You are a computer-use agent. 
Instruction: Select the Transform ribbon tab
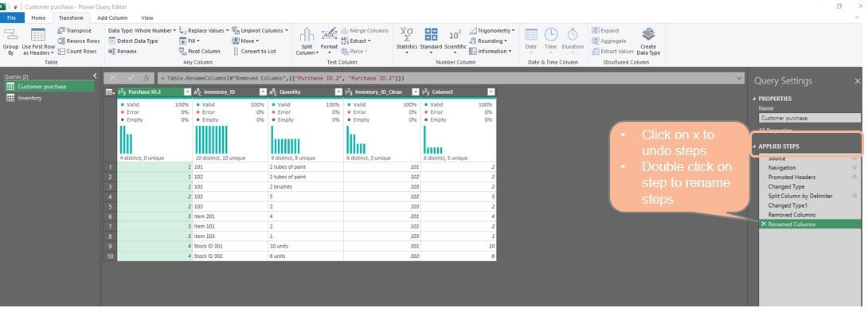[x=71, y=18]
